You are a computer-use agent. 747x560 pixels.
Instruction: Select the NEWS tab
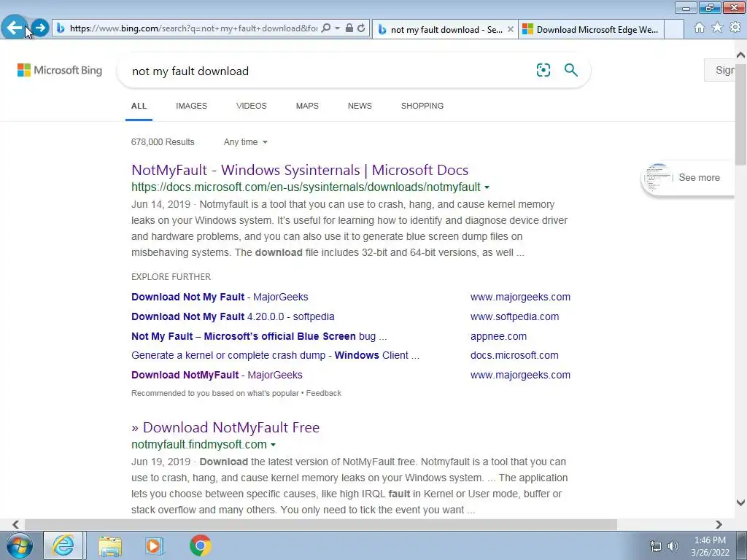pos(360,106)
